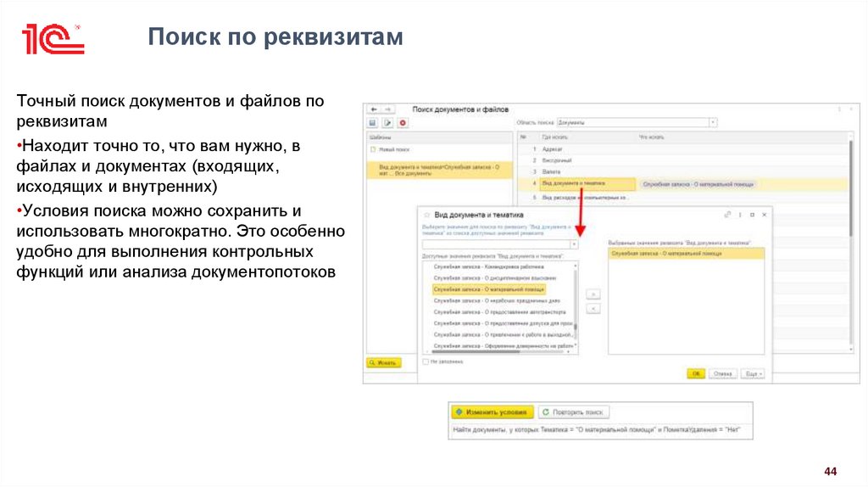Screen dimensions: 868x487
Task: Click the dialog value search input field
Action: click(496, 244)
